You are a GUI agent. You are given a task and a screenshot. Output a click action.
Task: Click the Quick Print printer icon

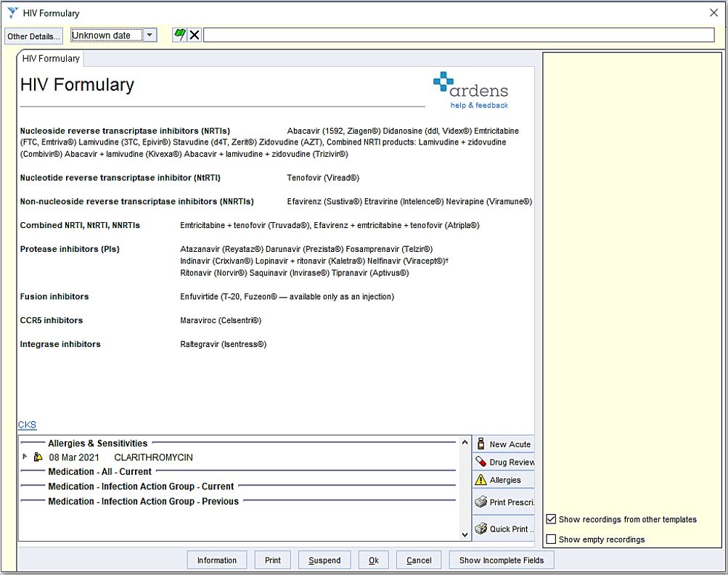(481, 529)
